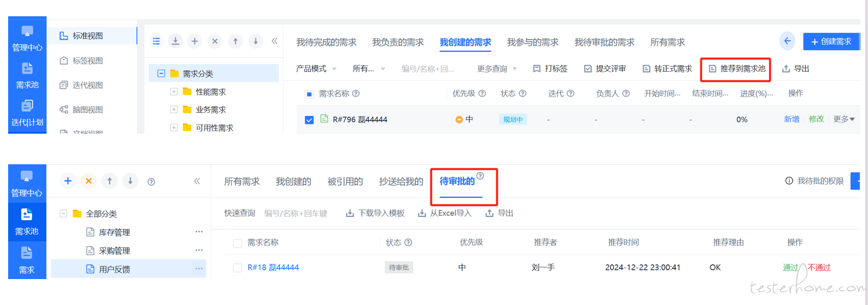
Task: Click the orange delete X icon above 全部分类
Action: tap(88, 181)
